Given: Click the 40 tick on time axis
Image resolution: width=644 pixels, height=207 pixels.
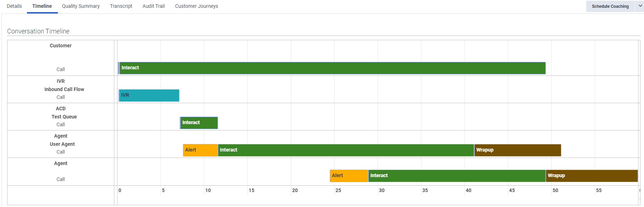Looking at the screenshot, I should 469,190.
